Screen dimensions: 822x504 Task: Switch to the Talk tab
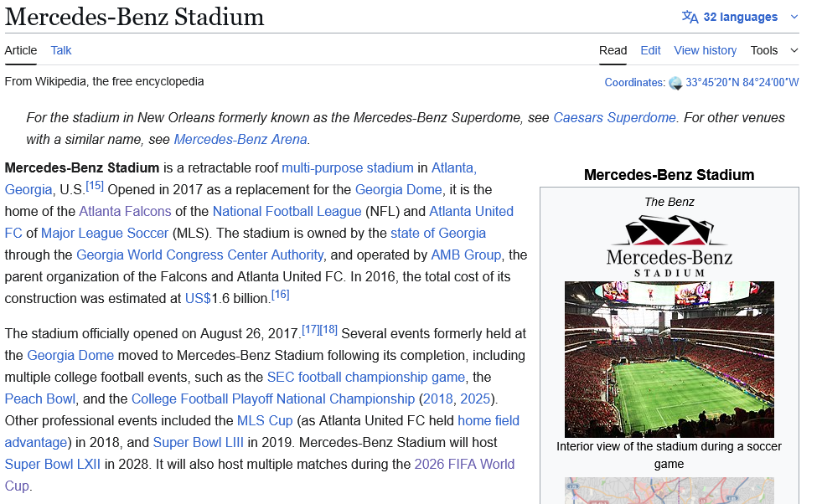61,50
